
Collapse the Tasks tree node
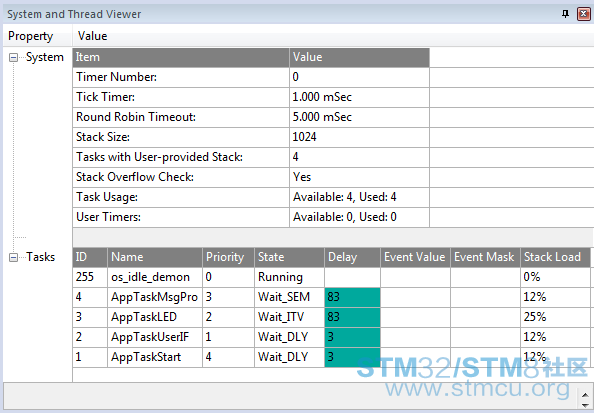coord(13,258)
